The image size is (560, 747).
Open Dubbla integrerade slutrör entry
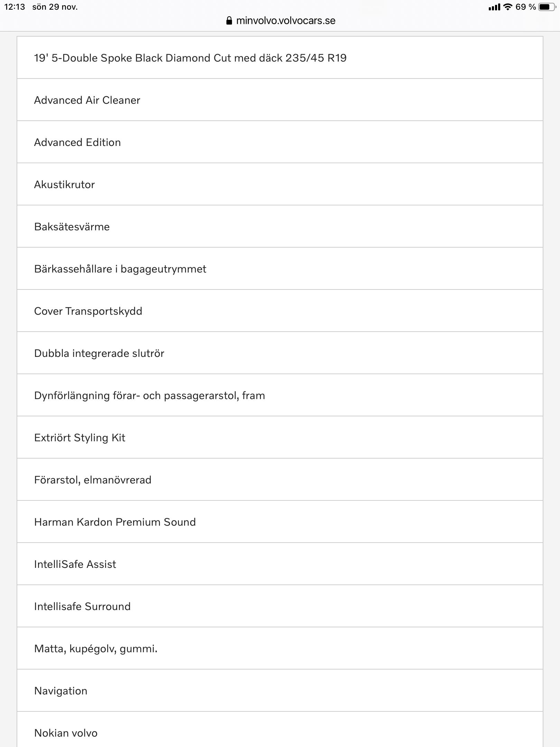point(280,353)
